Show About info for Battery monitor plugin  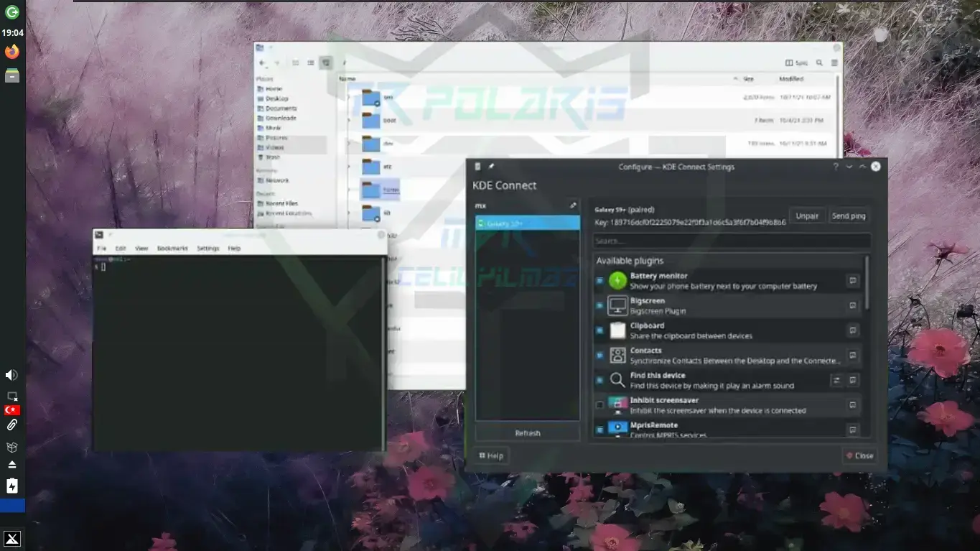[x=852, y=281]
